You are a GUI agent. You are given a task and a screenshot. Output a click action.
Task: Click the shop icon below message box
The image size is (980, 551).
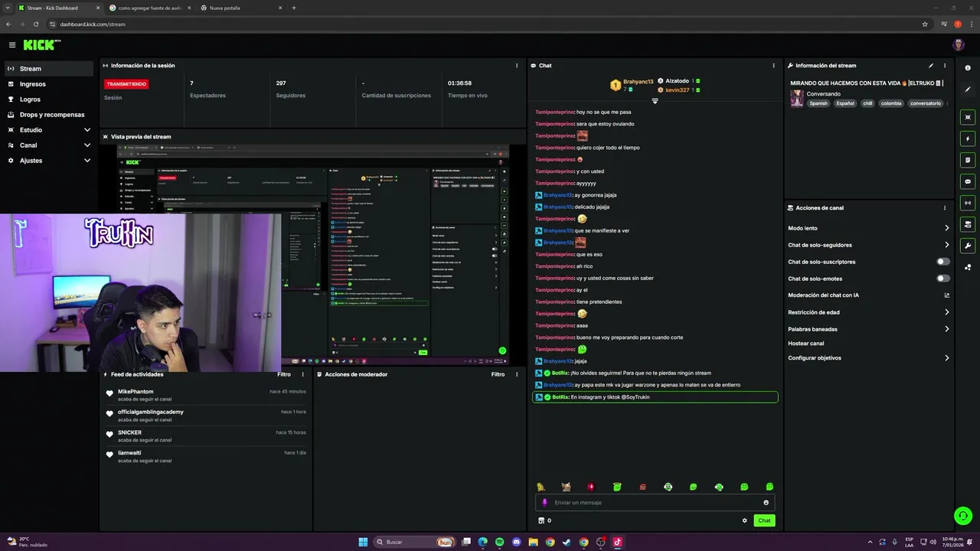click(541, 520)
